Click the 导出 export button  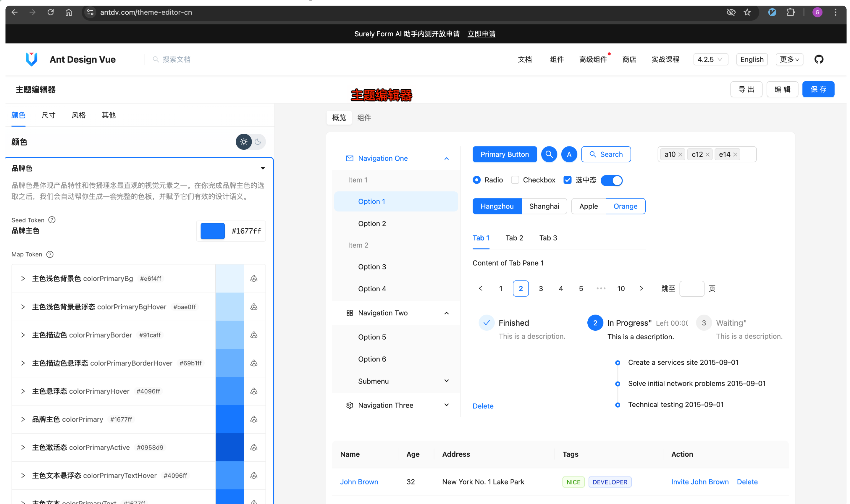[746, 89]
